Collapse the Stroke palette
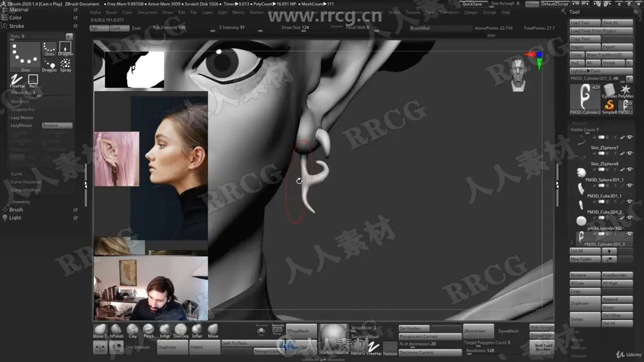Screen dimensions: 644x362 point(17,26)
